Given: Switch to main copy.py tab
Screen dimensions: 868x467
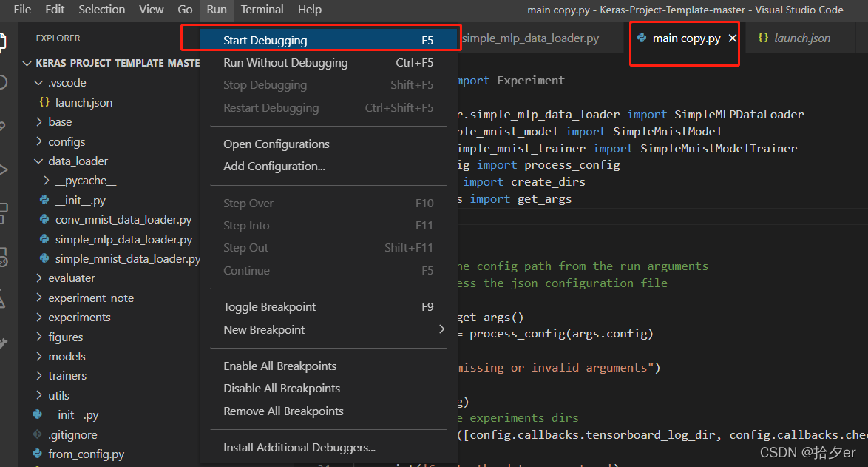Looking at the screenshot, I should point(686,38).
